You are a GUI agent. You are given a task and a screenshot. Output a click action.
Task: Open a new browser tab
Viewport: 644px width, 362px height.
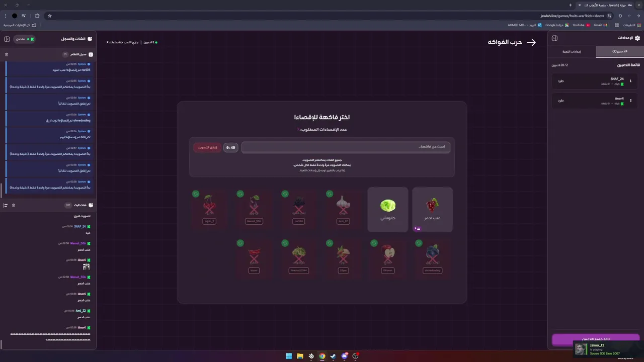tap(570, 5)
